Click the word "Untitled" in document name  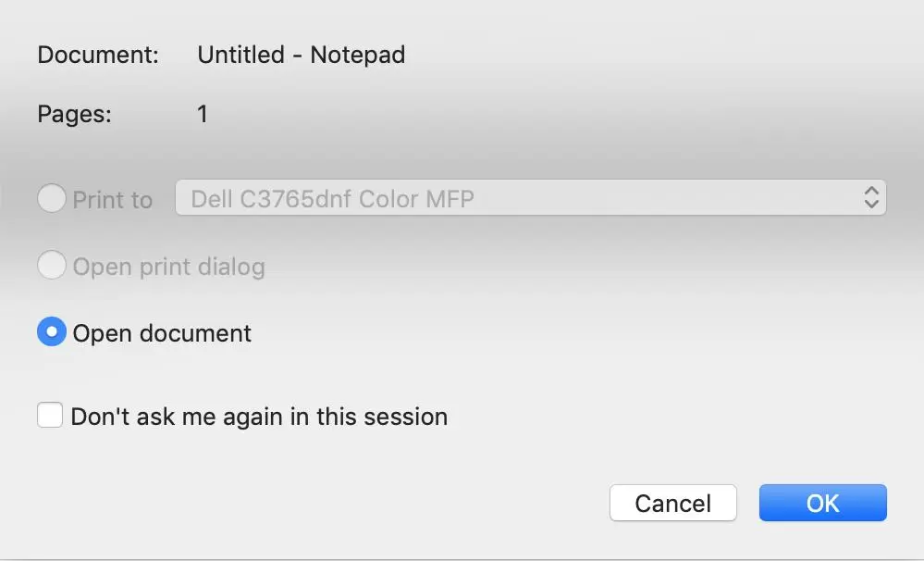239,55
